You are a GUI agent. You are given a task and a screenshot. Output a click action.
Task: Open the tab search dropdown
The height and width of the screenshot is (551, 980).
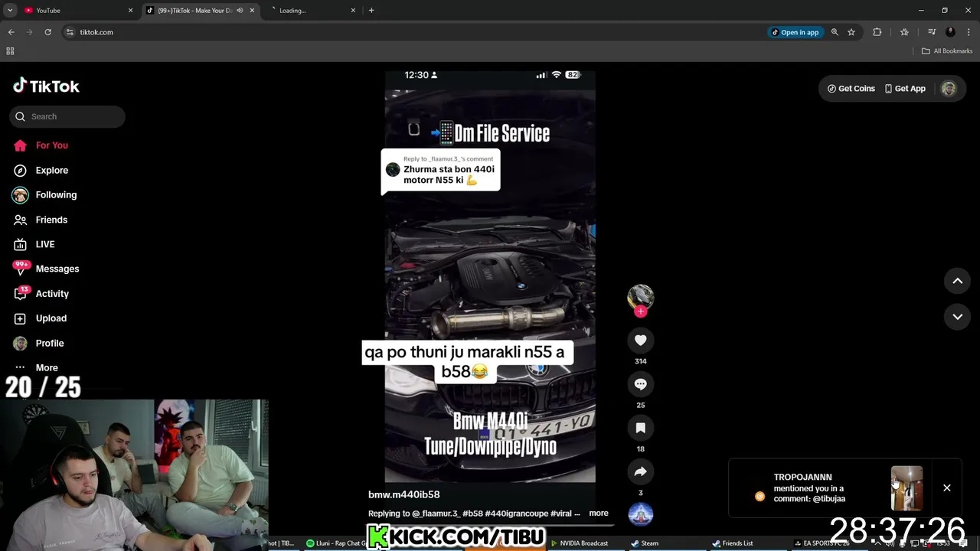(x=10, y=10)
